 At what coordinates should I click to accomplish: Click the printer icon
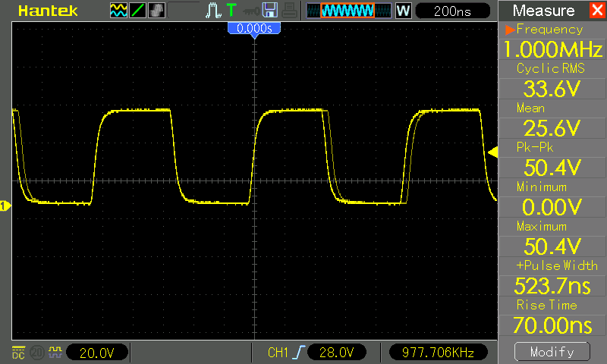coord(289,10)
